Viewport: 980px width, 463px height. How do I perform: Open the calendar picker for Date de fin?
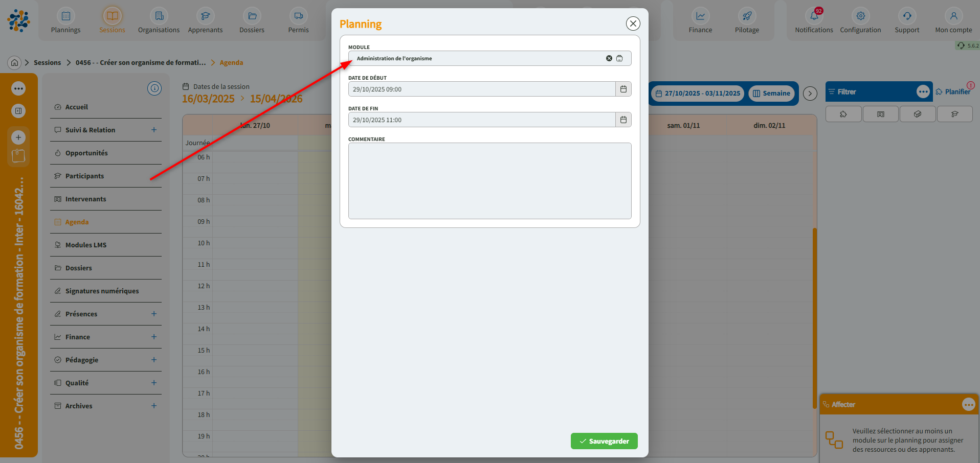click(x=623, y=120)
